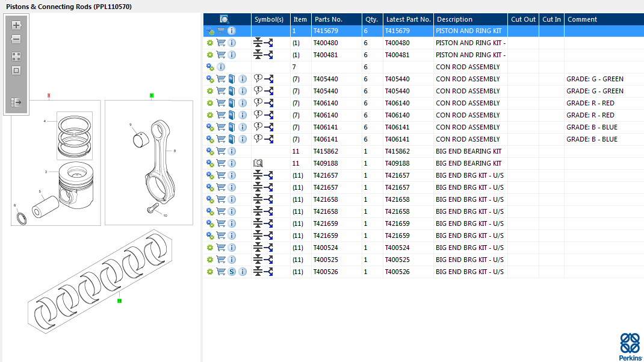Screen dimensions: 644x362
Task: Click the zoom in button on diagram toolbar
Action: coord(16,25)
